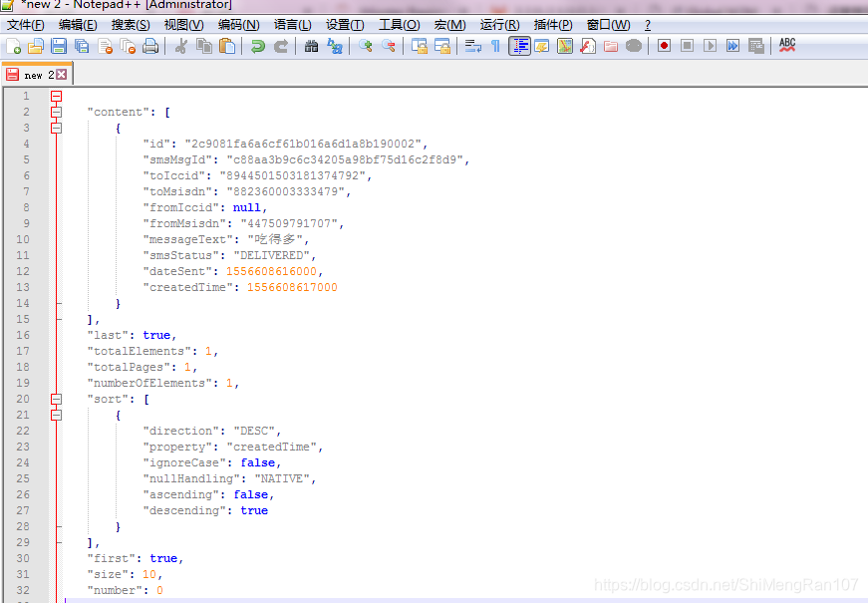Open Find with the binoculars icon
This screenshot has height=603, width=868.
[x=314, y=46]
